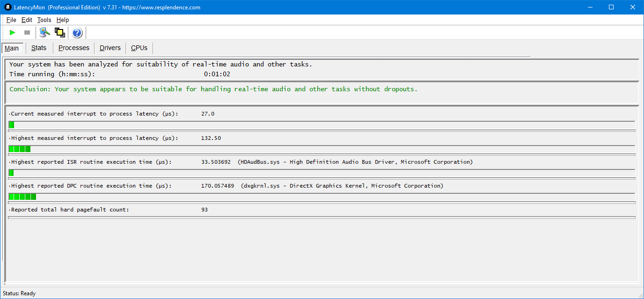Click the highest ISR routine execution bar
This screenshot has width=644, height=299.
click(11, 173)
